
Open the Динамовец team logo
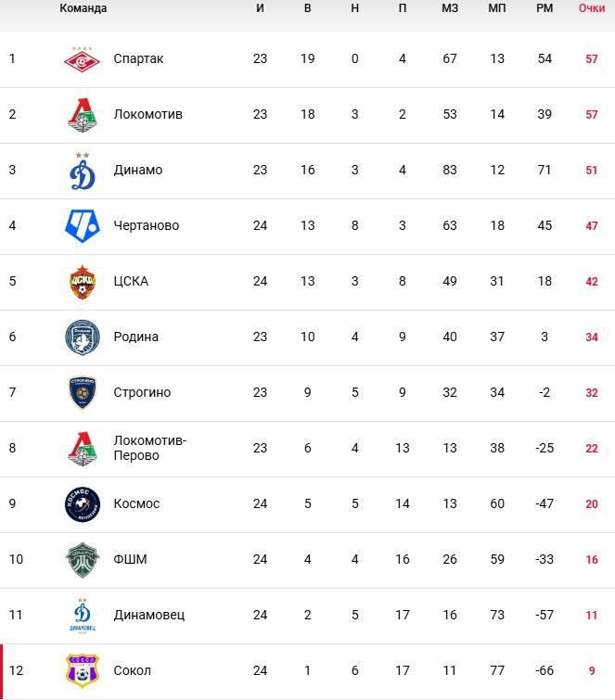(83, 616)
